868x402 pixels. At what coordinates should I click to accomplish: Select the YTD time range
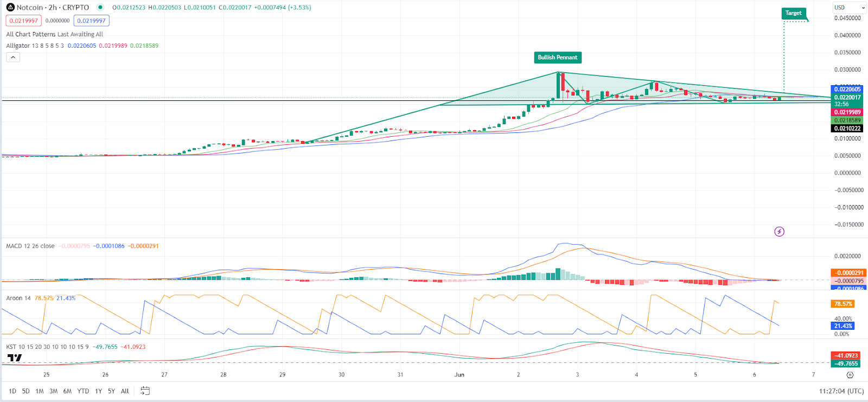(83, 391)
